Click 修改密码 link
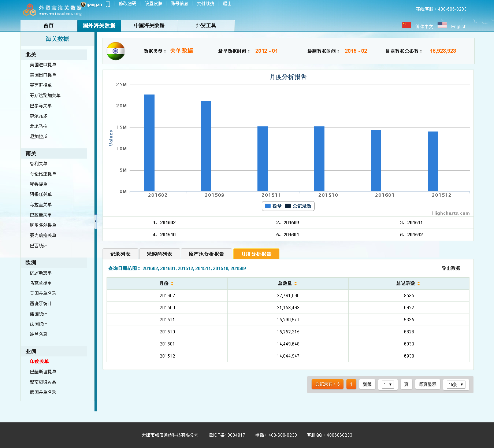Viewport: 494px width, 448px height. click(127, 4)
